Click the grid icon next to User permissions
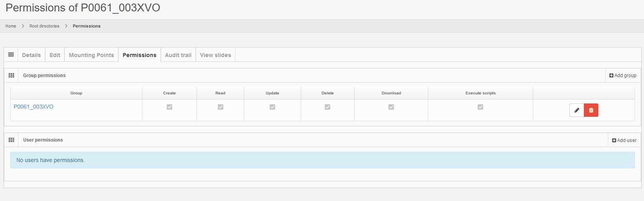 coord(11,140)
